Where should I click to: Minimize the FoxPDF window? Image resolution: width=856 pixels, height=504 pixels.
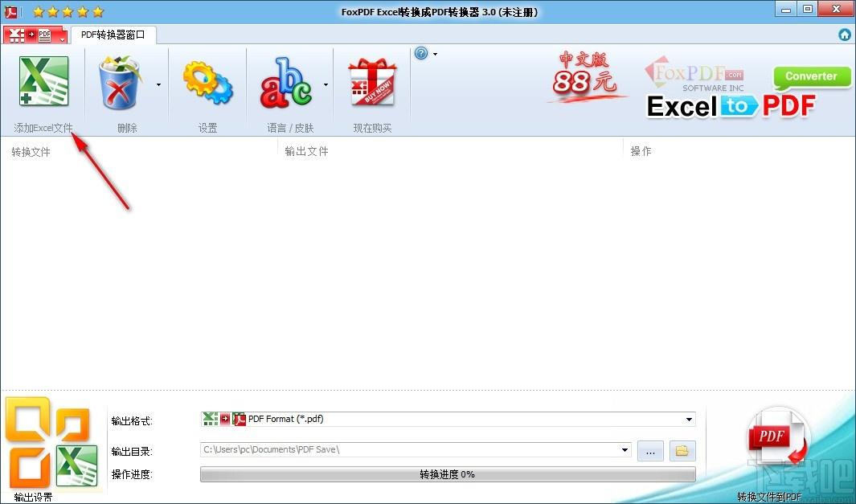click(787, 9)
